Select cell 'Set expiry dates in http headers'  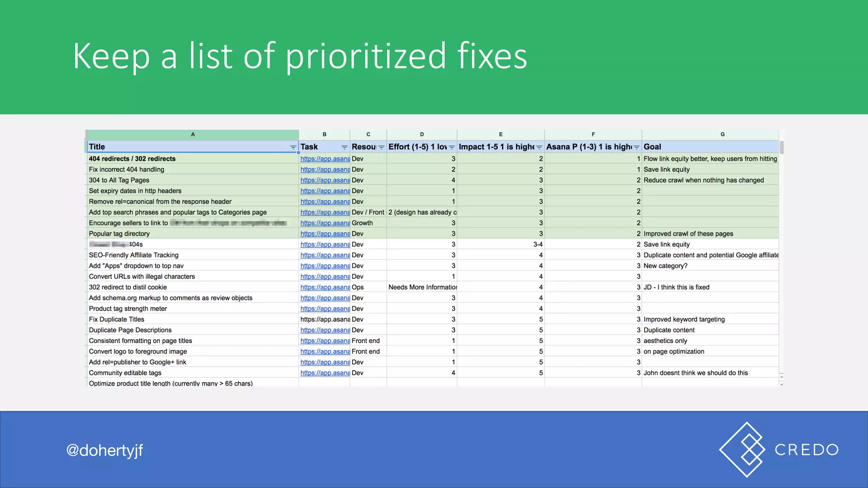point(193,191)
